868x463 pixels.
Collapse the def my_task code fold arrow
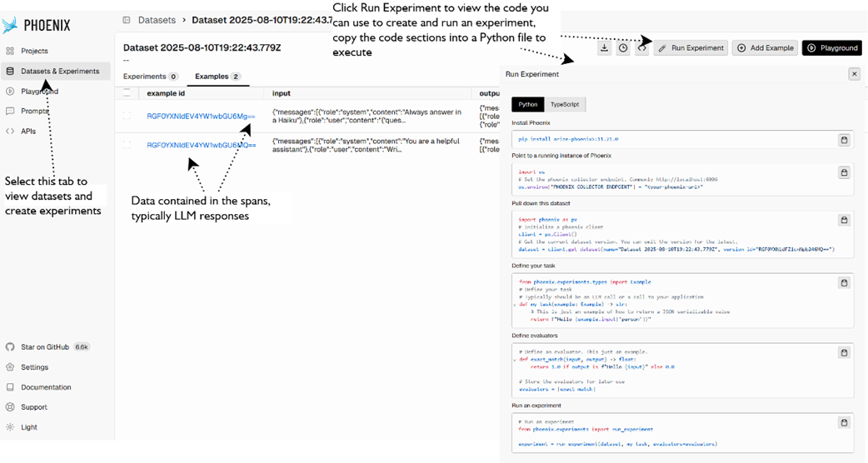point(515,305)
